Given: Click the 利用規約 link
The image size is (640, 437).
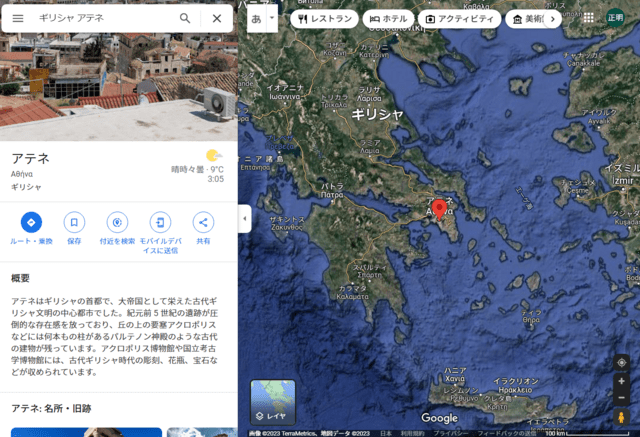Looking at the screenshot, I should pos(412,433).
